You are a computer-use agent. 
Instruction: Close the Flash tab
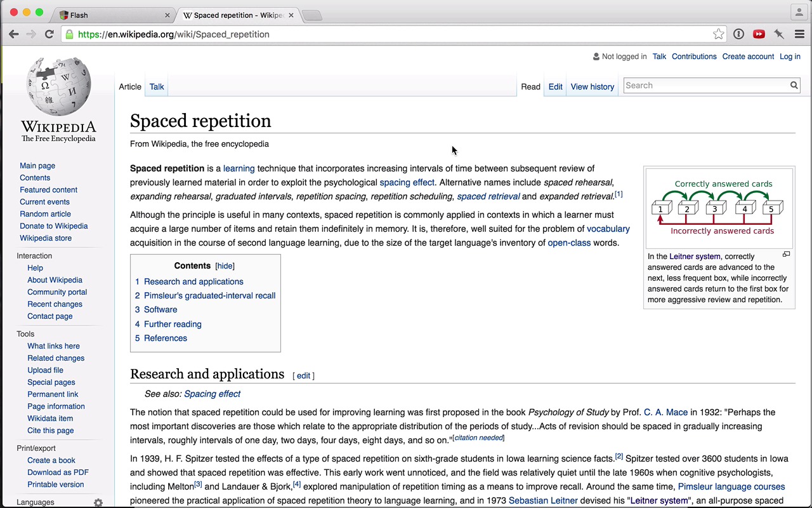[x=167, y=15]
